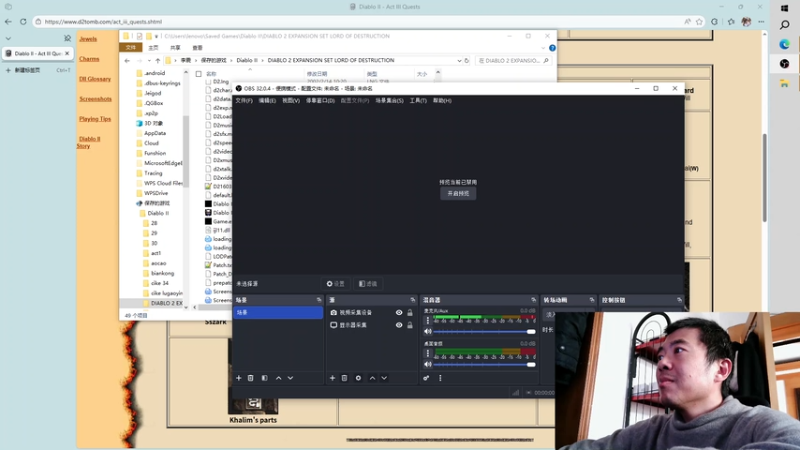Open Edge icon in the taskbar
The height and width of the screenshot is (450, 800).
tap(784, 45)
